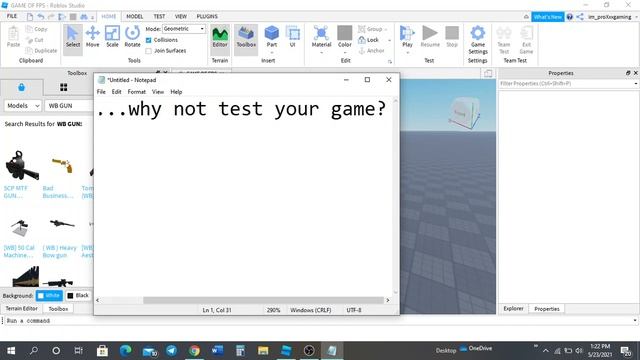Viewport: 640px width, 360px height.
Task: Switch to the PLUGINS ribbon tab
Action: click(x=207, y=16)
